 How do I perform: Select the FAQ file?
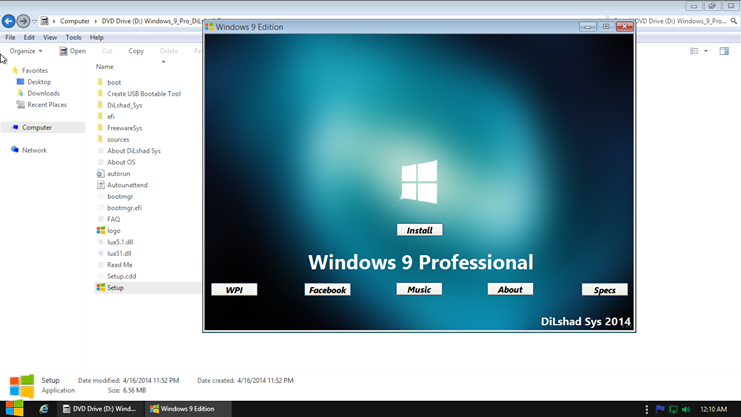point(113,219)
